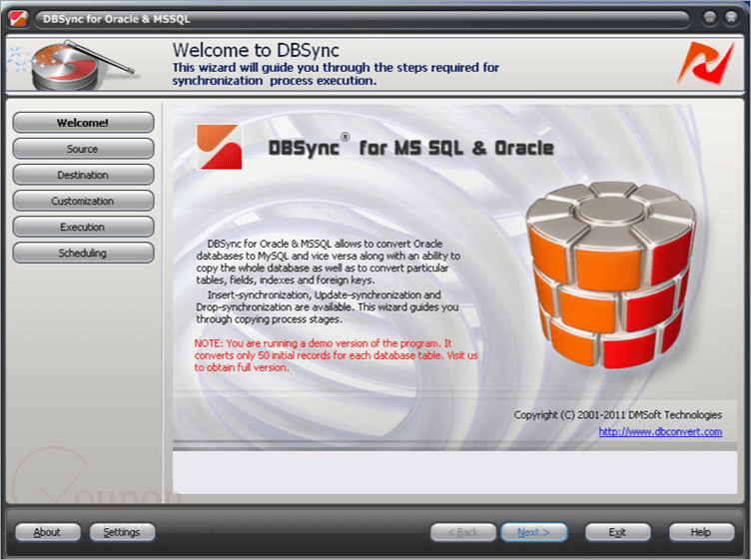
Task: Click the 'DBSync for MS SQL & Oracle' title
Action: point(410,148)
